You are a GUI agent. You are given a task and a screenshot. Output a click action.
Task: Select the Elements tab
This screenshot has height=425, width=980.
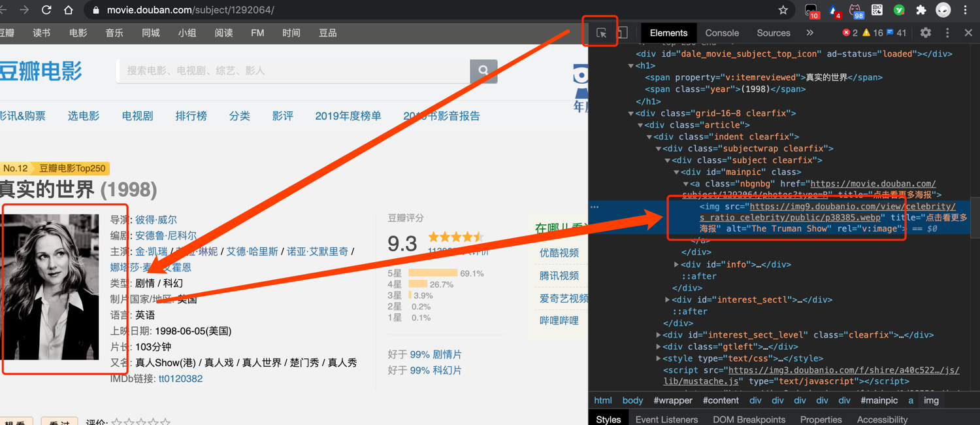tap(668, 33)
